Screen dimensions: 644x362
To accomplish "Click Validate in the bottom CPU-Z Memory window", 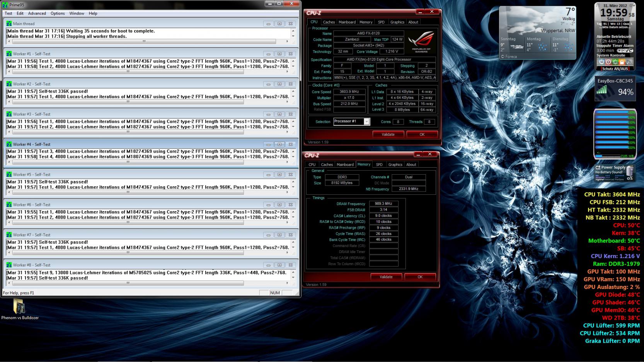I will click(386, 277).
